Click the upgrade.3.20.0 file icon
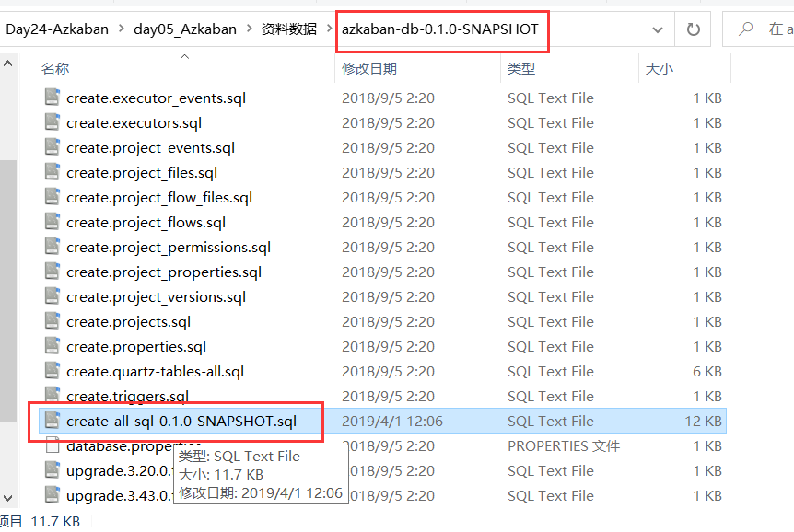794x532 pixels. [x=53, y=469]
